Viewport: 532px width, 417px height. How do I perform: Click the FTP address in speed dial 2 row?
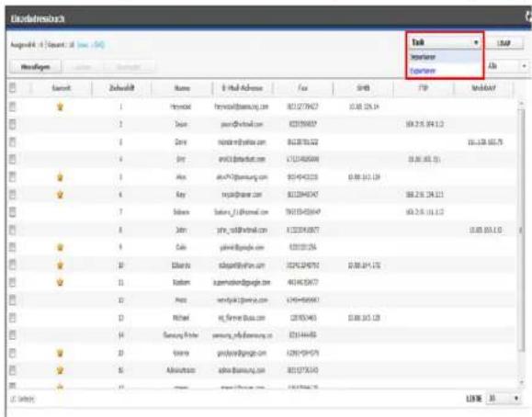[424, 124]
